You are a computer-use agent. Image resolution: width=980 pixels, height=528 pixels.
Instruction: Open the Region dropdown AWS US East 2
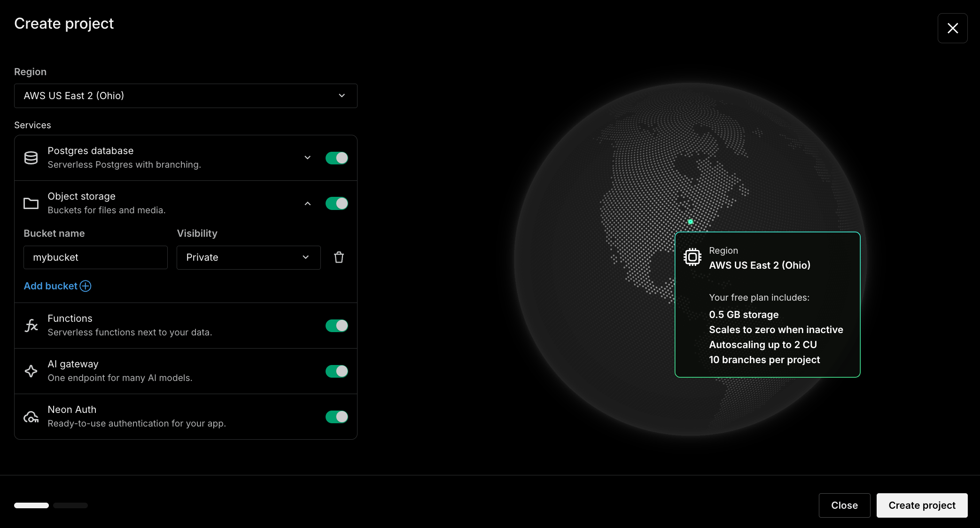tap(186, 96)
